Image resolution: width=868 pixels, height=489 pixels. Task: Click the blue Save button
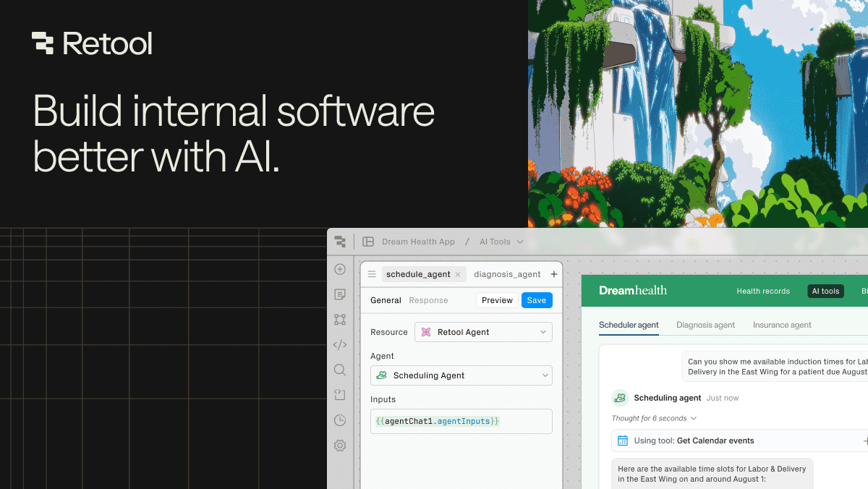[x=537, y=299]
